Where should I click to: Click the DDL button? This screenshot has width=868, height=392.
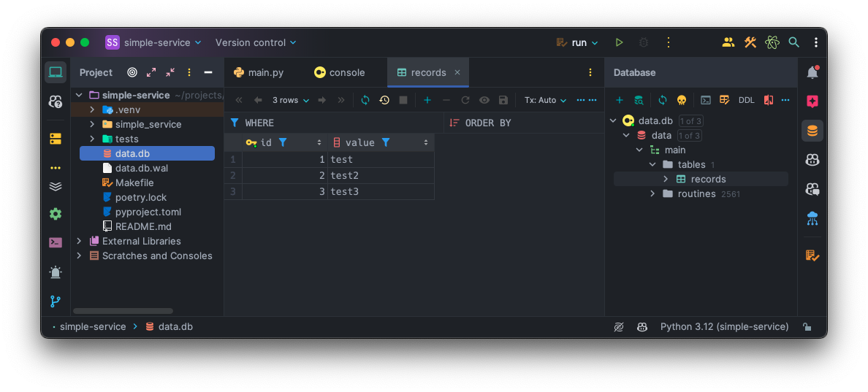[x=746, y=100]
